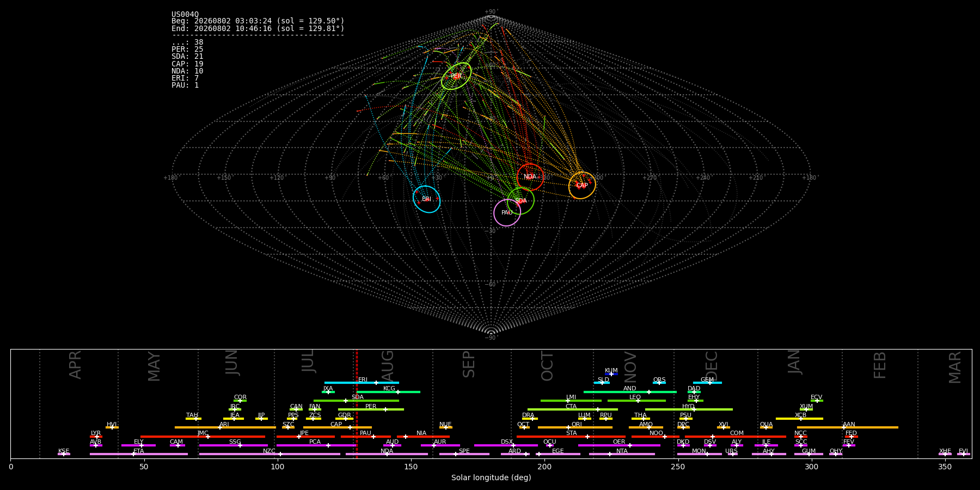Click the SDA radiant circle

(520, 201)
